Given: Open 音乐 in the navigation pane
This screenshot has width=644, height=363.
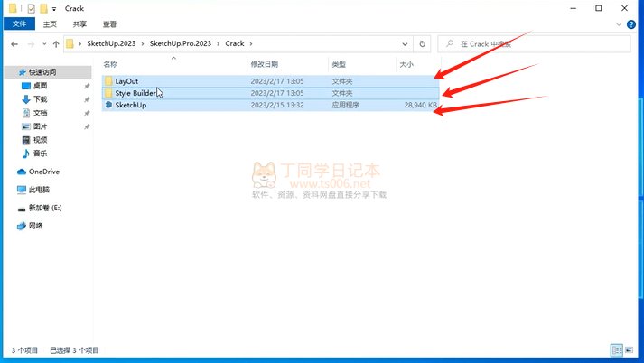Looking at the screenshot, I should [x=41, y=154].
